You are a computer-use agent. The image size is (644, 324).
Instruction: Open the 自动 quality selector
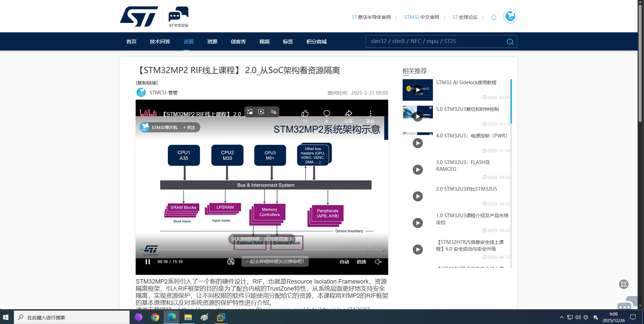344,262
